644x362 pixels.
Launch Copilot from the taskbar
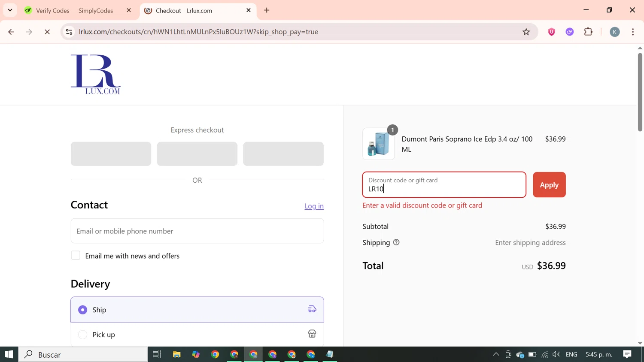(x=196, y=354)
